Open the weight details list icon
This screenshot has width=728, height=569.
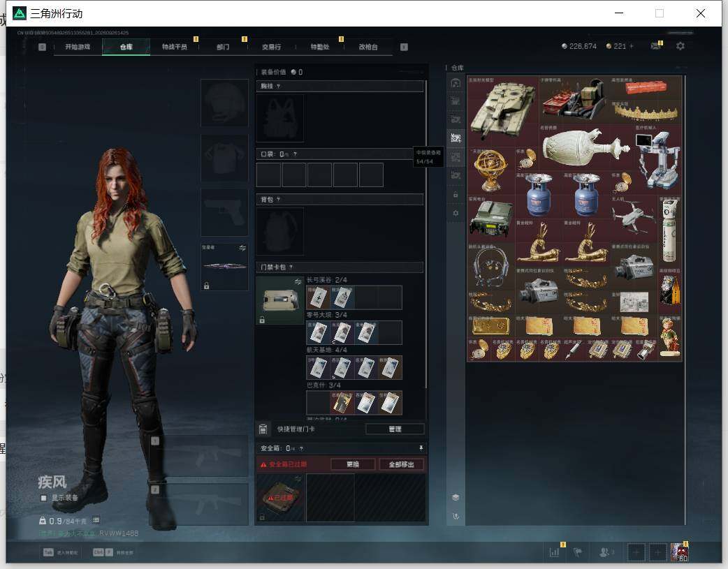point(96,520)
